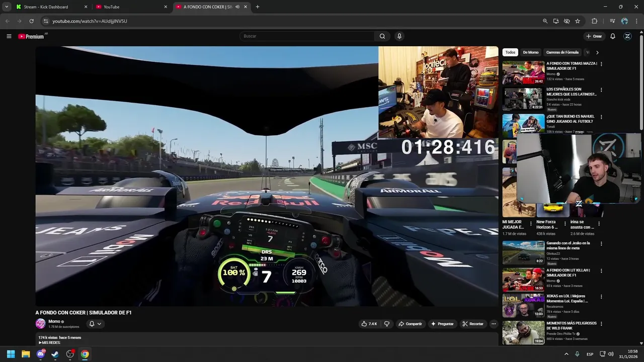This screenshot has width=644, height=362.
Task: Reload the page in Chrome
Action: coord(31,21)
